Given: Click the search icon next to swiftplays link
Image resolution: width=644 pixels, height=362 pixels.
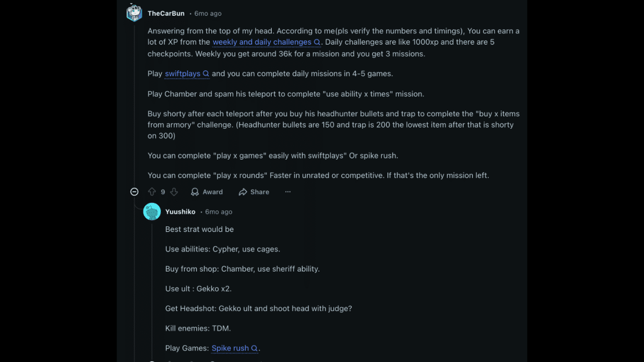Looking at the screenshot, I should (x=206, y=74).
